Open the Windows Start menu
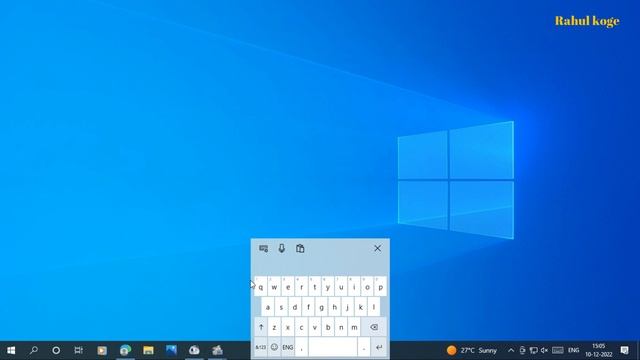640x360 pixels. pos(11,350)
